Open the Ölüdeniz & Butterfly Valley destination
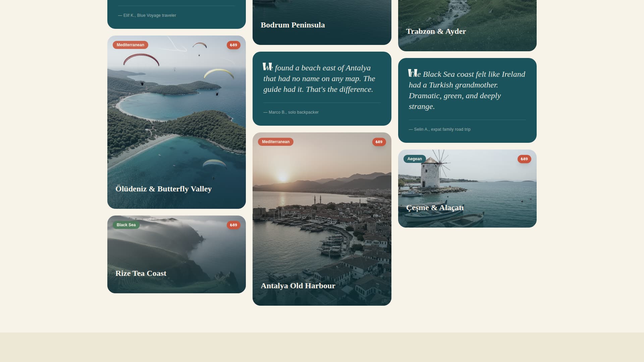The width and height of the screenshot is (644, 362). point(176,122)
